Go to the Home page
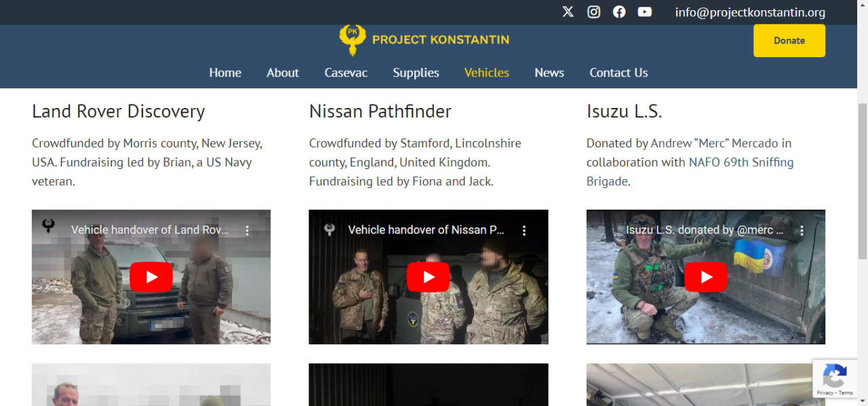Viewport: 868px width, 406px height. 225,73
